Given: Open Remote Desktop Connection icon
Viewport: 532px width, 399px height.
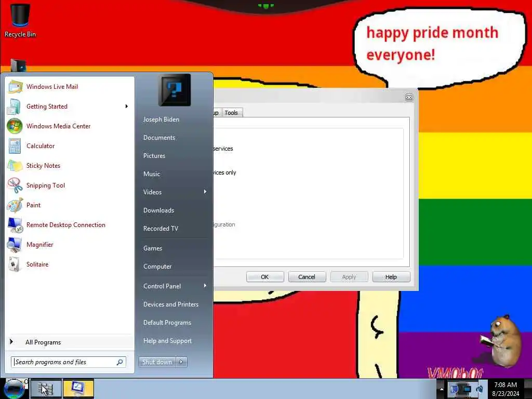Looking at the screenshot, I should click(15, 224).
